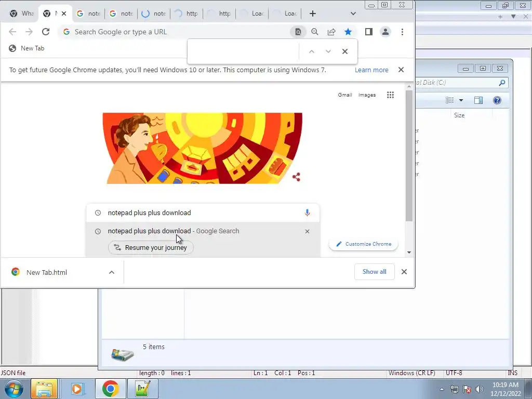Open the Chrome profile avatar

coord(385,32)
